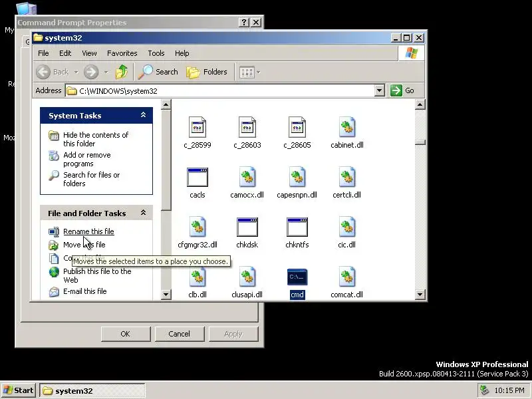Click the 10:15 PM clock
Viewport: 532px width, 399px height.
[x=509, y=390]
